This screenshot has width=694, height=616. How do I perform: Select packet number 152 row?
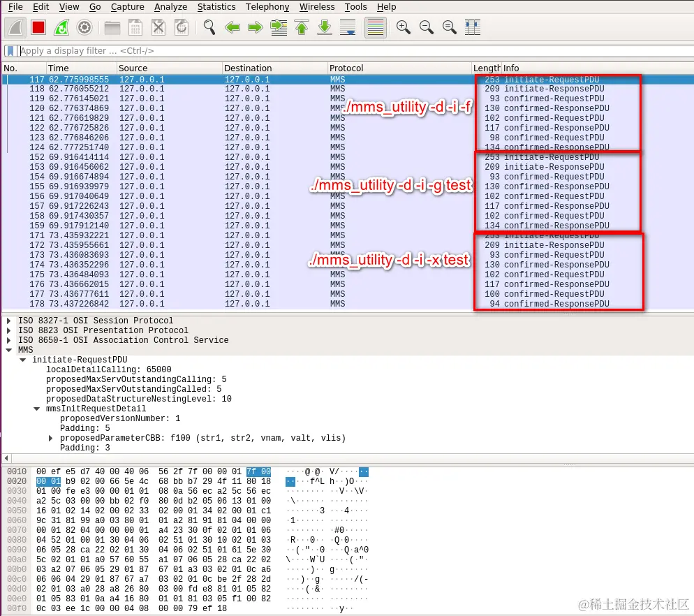(348, 157)
